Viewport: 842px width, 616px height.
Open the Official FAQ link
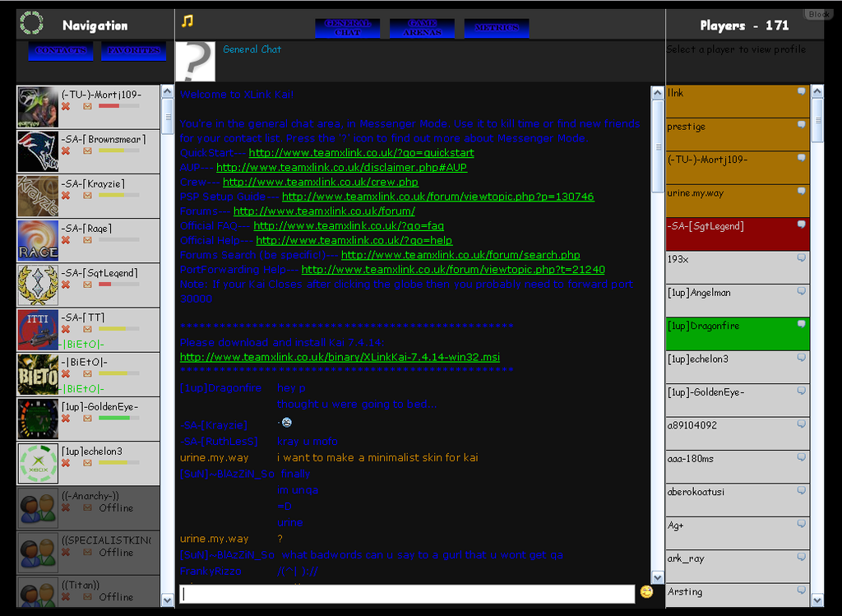coord(349,225)
